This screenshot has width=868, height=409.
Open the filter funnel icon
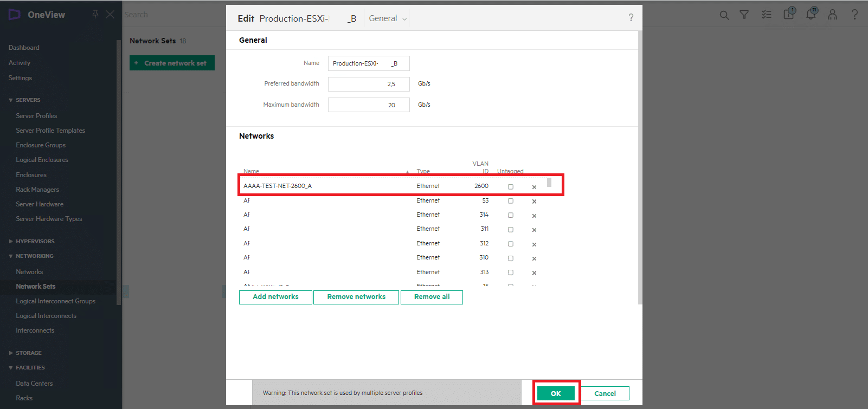[x=744, y=15]
